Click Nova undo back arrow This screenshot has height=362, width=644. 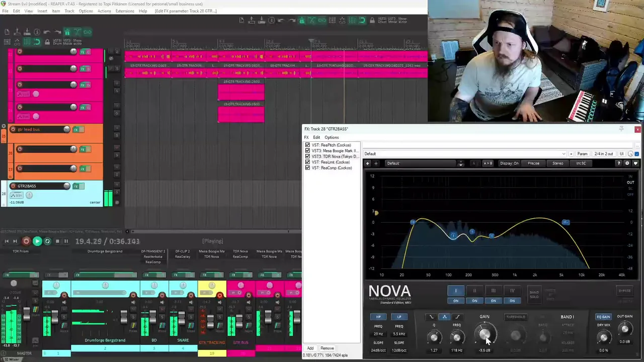click(x=368, y=163)
